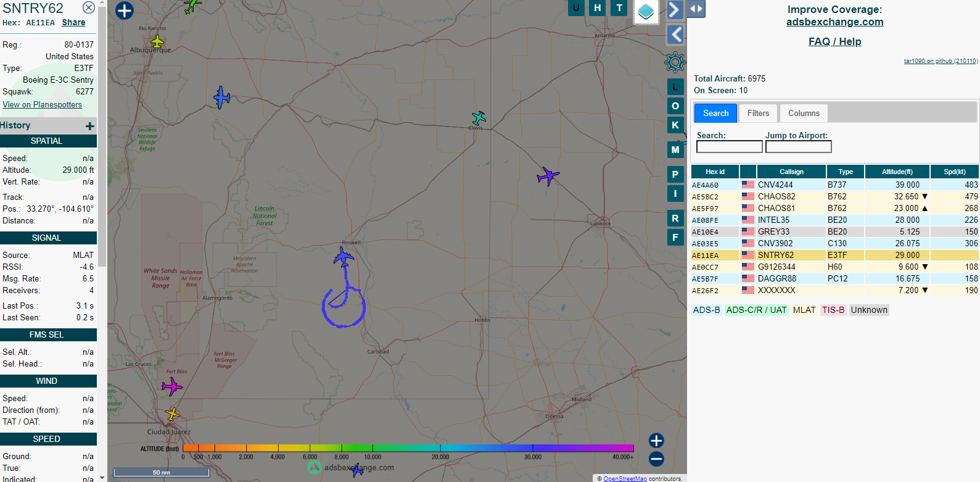Select the yellow aircraft over Albuquerque
Viewport: 980px width, 482px height.
(157, 42)
